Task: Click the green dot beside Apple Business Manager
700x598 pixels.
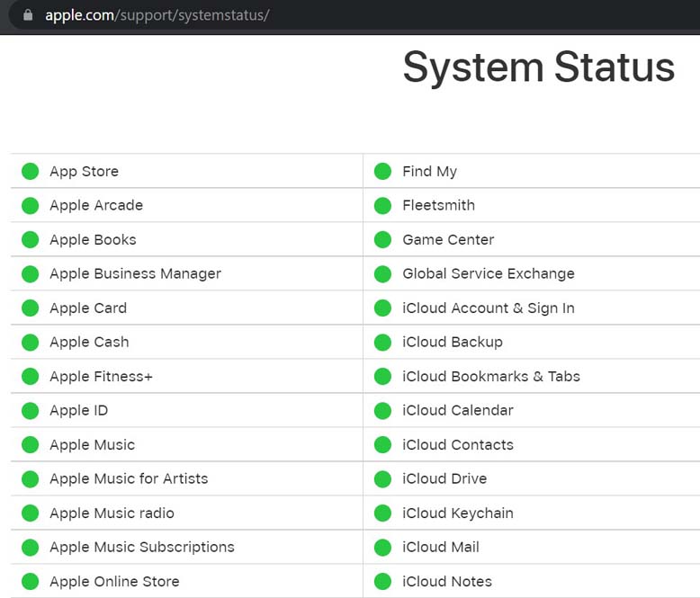Action: 31,274
